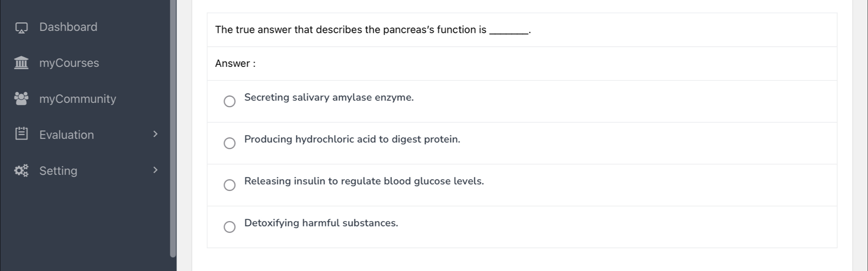This screenshot has width=868, height=271.
Task: Click the Dashboard monitor icon
Action: click(x=21, y=27)
